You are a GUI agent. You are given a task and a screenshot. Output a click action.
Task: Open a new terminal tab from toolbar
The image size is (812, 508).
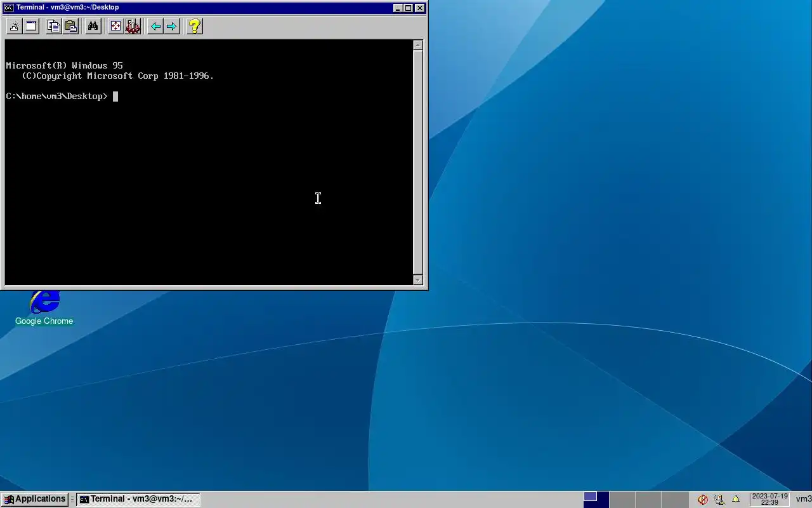click(x=14, y=26)
